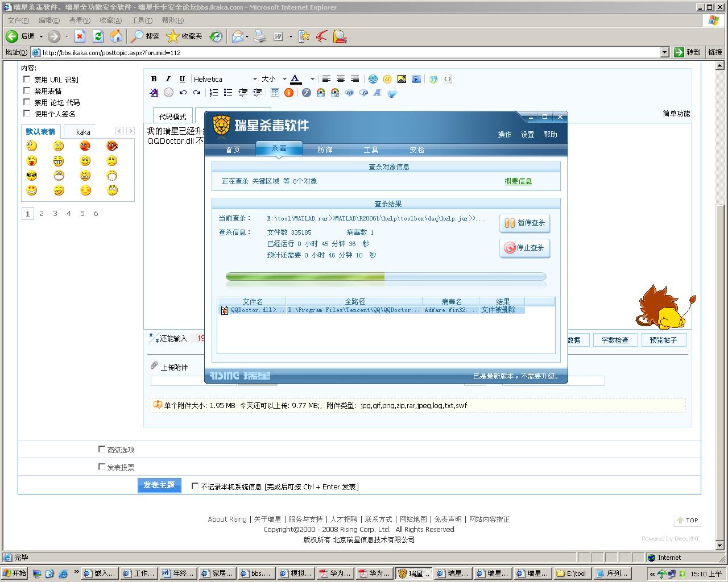
Task: Open the IE History button
Action: pos(216,36)
